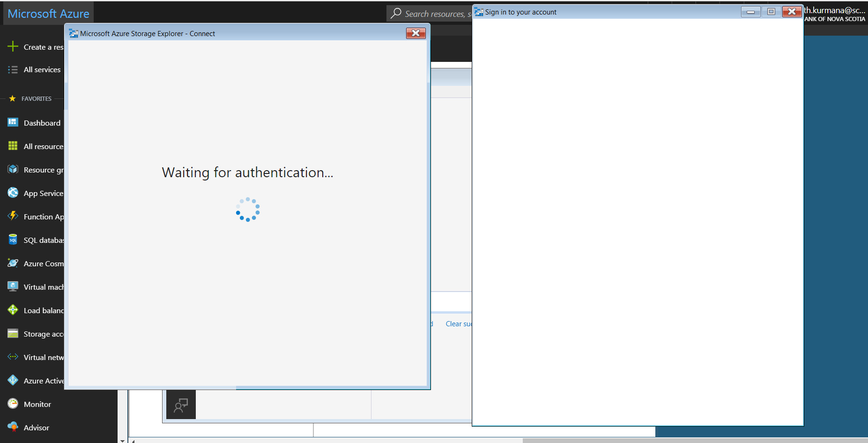Close the Sign in to your account window

pyautogui.click(x=792, y=11)
